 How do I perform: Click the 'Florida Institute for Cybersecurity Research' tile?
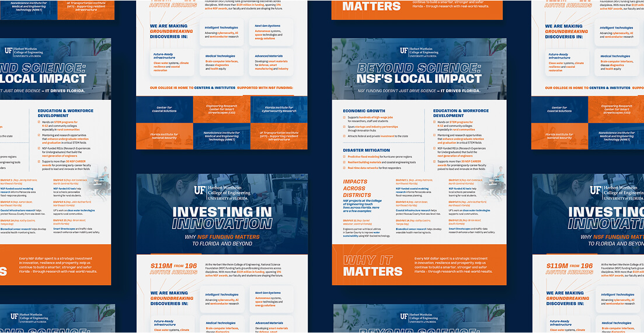click(x=278, y=109)
